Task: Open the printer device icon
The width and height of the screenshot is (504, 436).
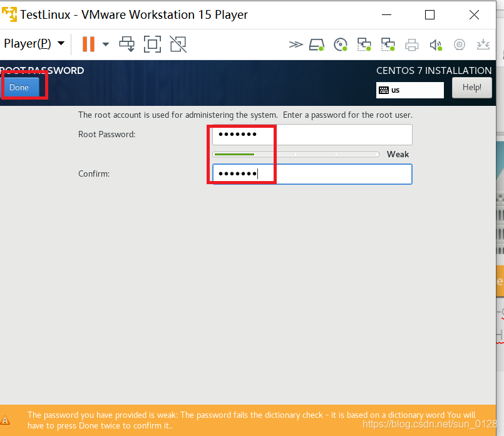Action: (x=412, y=44)
